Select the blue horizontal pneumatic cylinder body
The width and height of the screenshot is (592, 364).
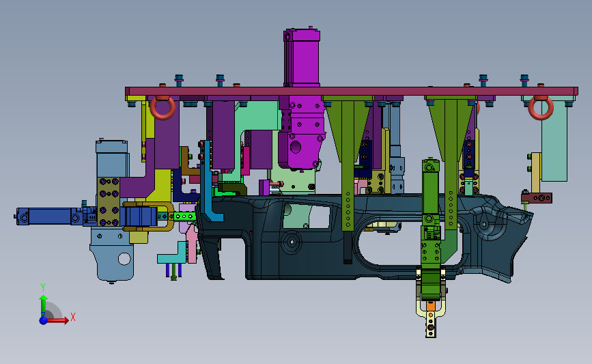point(48,216)
